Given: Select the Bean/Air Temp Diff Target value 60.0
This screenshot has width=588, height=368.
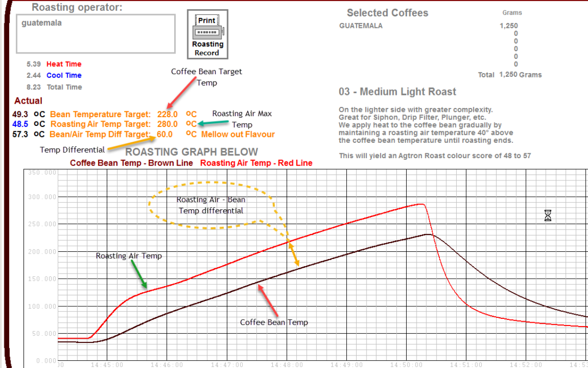Looking at the screenshot, I should 165,134.
